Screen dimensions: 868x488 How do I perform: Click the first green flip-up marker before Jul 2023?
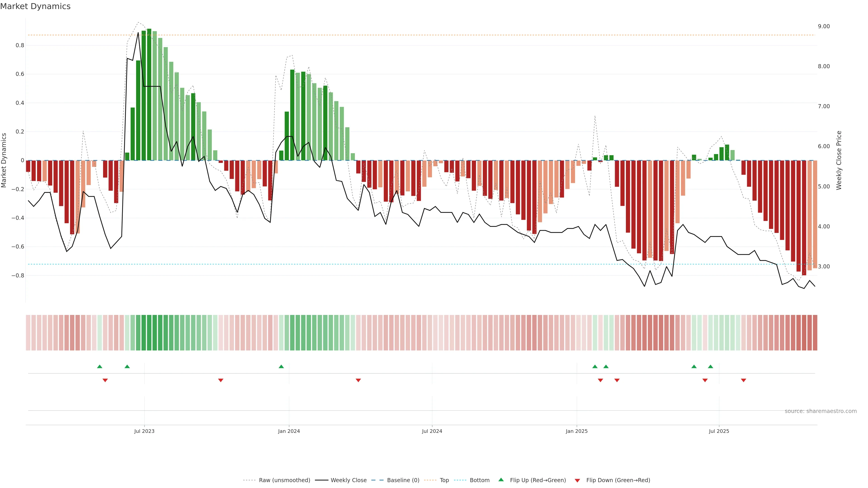click(x=99, y=366)
